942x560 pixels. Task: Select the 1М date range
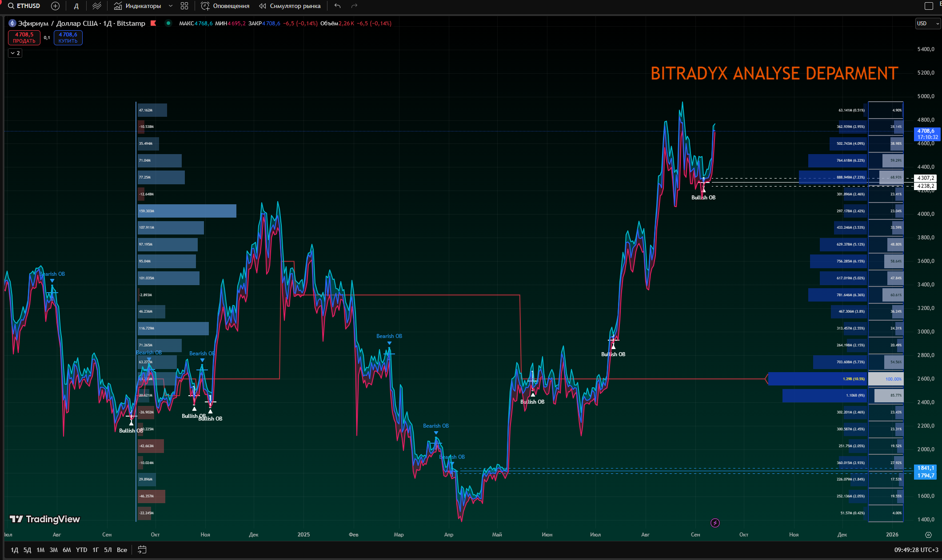(40, 550)
